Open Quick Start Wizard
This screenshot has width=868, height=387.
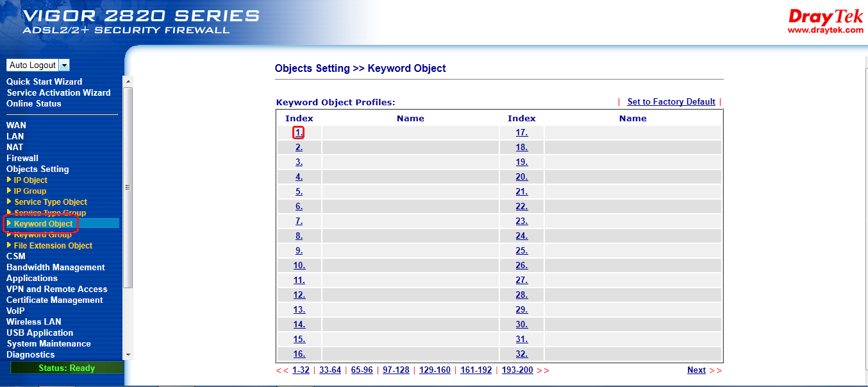pyautogui.click(x=44, y=82)
